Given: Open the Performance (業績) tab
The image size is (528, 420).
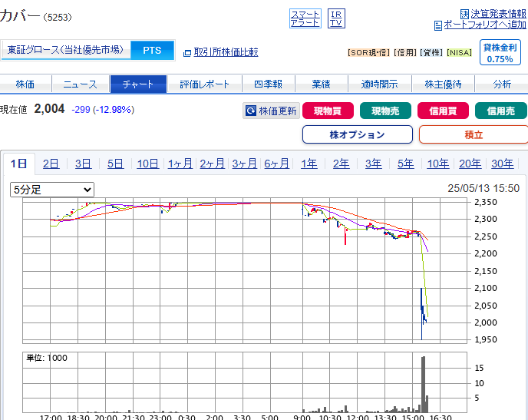Looking at the screenshot, I should click(321, 84).
